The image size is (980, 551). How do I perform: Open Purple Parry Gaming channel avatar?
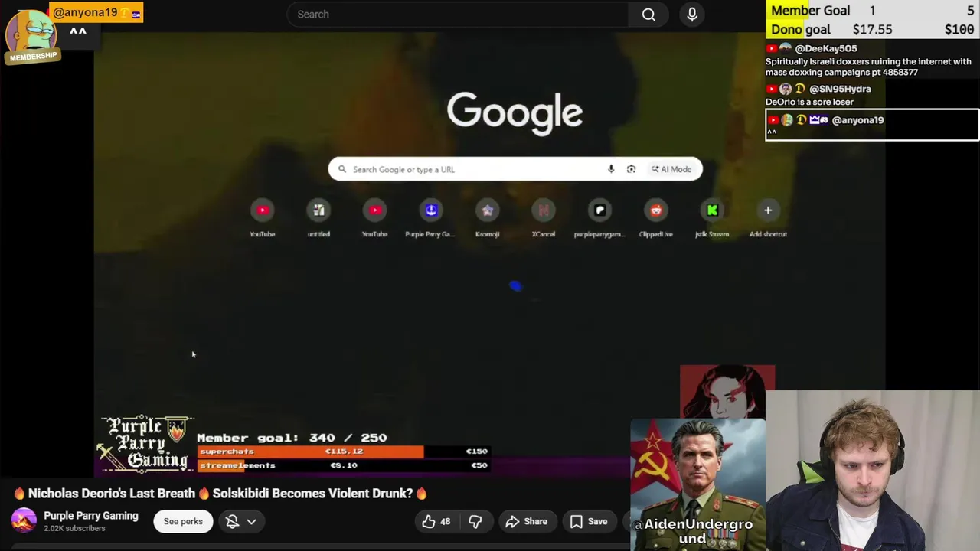(x=24, y=521)
